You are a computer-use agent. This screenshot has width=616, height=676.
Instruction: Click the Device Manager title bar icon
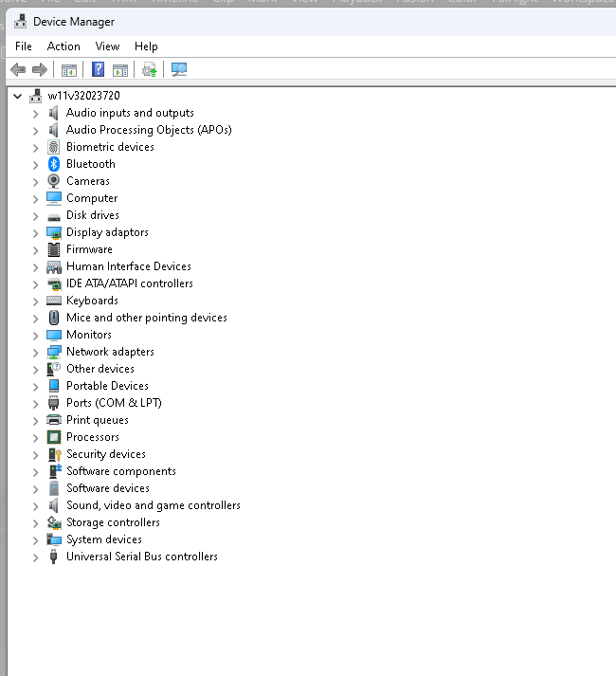(20, 21)
